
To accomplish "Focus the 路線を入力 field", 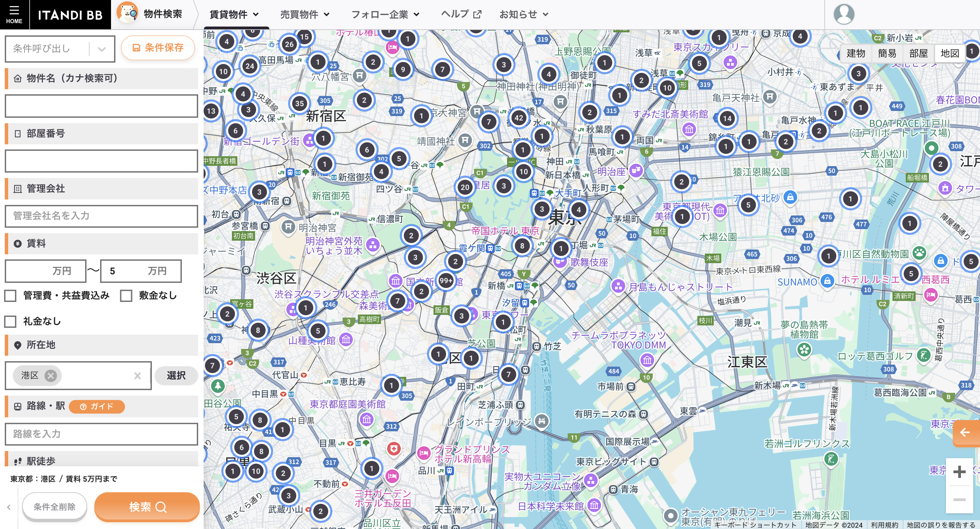I will (x=101, y=434).
